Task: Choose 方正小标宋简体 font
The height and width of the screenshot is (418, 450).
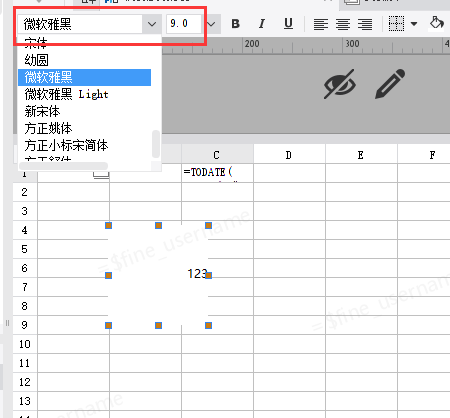Action: (85, 145)
